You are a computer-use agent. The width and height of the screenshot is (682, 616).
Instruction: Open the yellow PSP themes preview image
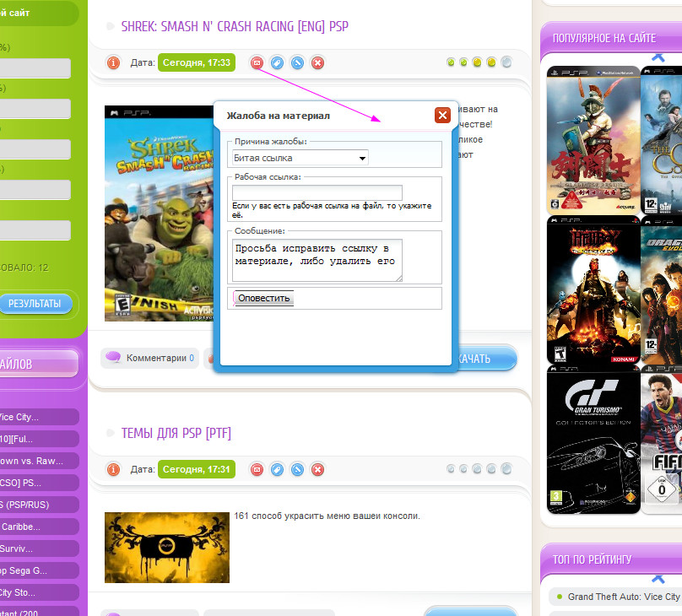(167, 548)
